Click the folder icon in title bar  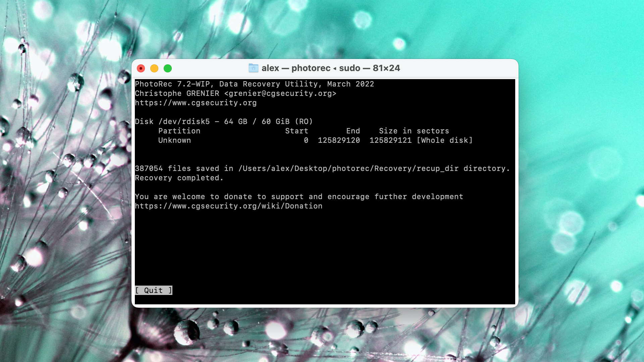(253, 68)
